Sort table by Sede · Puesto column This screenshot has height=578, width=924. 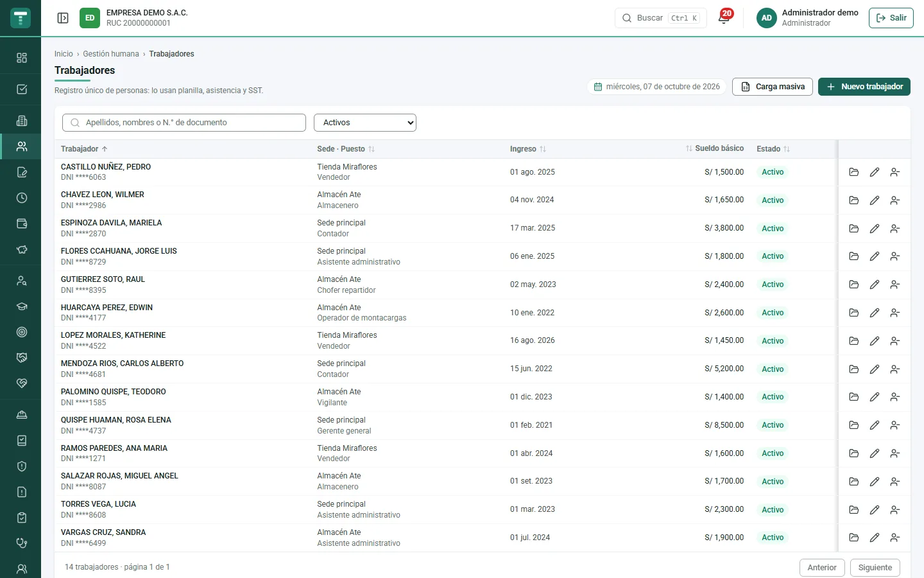tap(346, 149)
